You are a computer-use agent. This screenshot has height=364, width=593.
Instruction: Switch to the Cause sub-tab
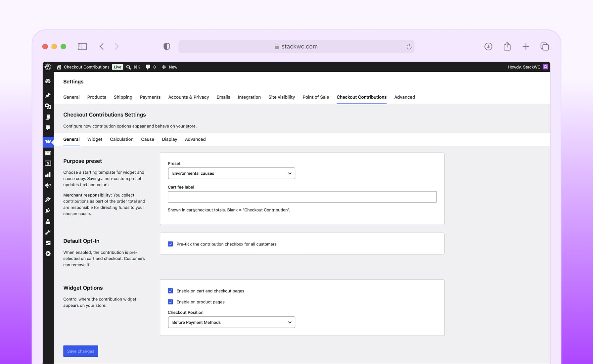pos(148,139)
